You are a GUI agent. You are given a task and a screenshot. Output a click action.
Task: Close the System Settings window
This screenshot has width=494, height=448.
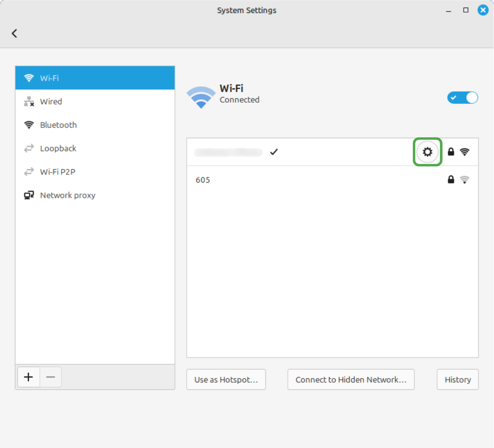482,10
